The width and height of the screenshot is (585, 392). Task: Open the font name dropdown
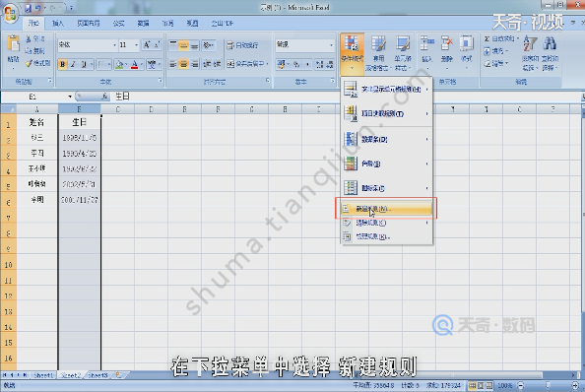114,45
